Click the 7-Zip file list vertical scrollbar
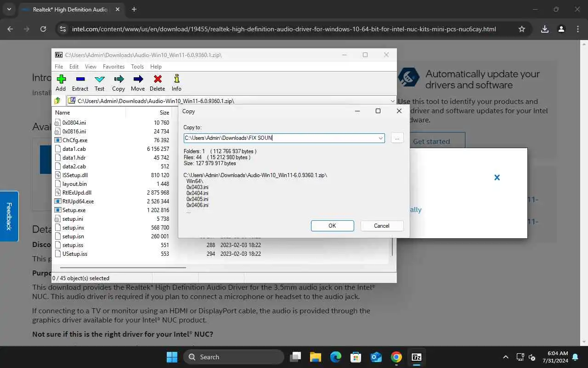588x368 pixels. point(392,247)
